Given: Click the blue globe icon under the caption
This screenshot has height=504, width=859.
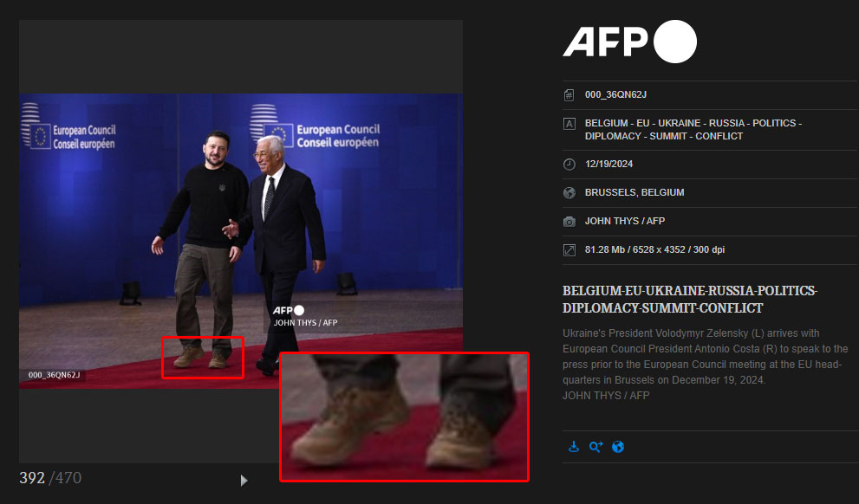Looking at the screenshot, I should tap(618, 447).
